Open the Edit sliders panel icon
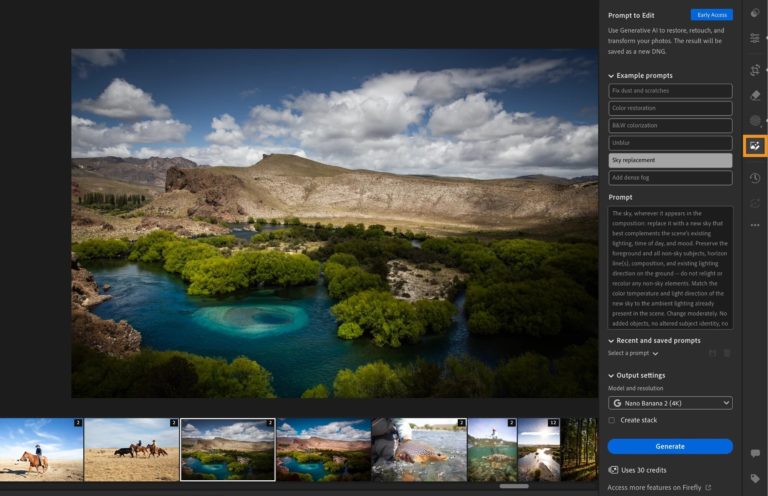Viewport: 768px width, 496px height. pos(755,38)
